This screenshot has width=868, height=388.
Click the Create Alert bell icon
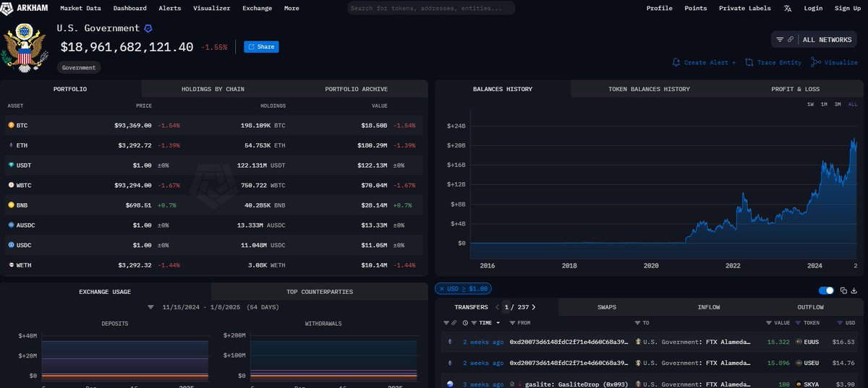coord(676,63)
